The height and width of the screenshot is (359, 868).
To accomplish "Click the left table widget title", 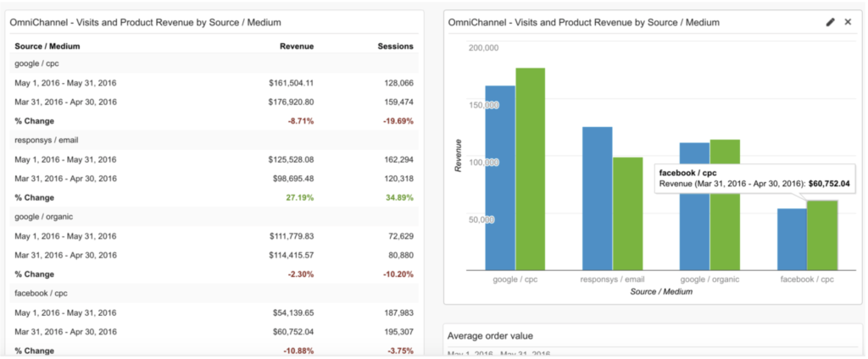I will point(145,22).
